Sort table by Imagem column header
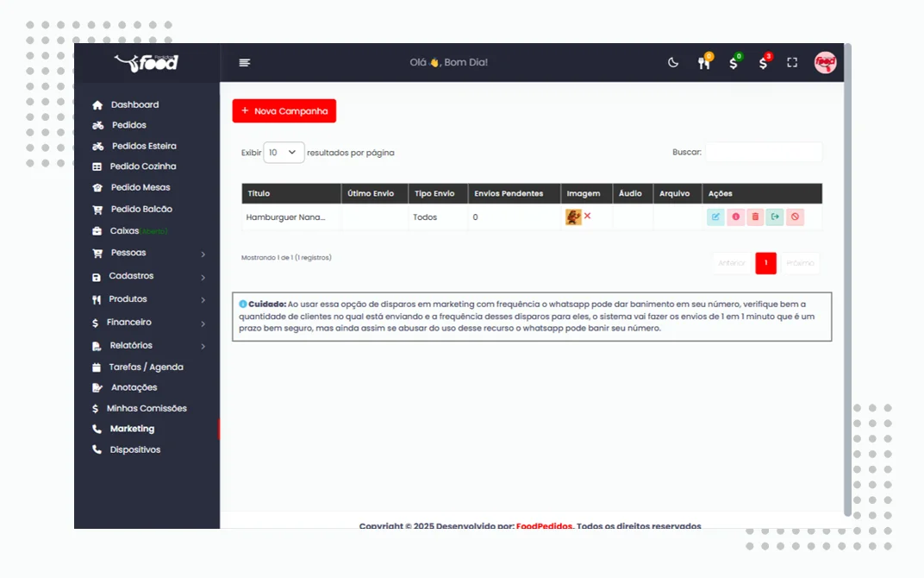The height and width of the screenshot is (578, 924). coord(586,193)
